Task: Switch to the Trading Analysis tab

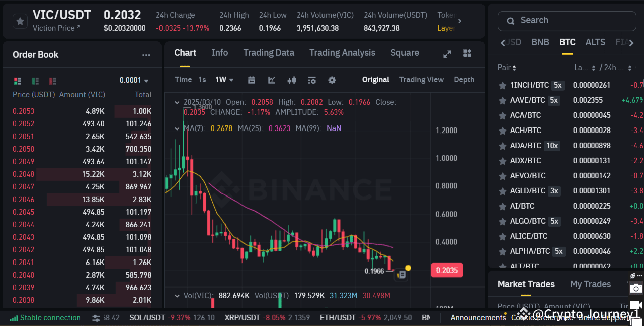Action: pyautogui.click(x=342, y=53)
